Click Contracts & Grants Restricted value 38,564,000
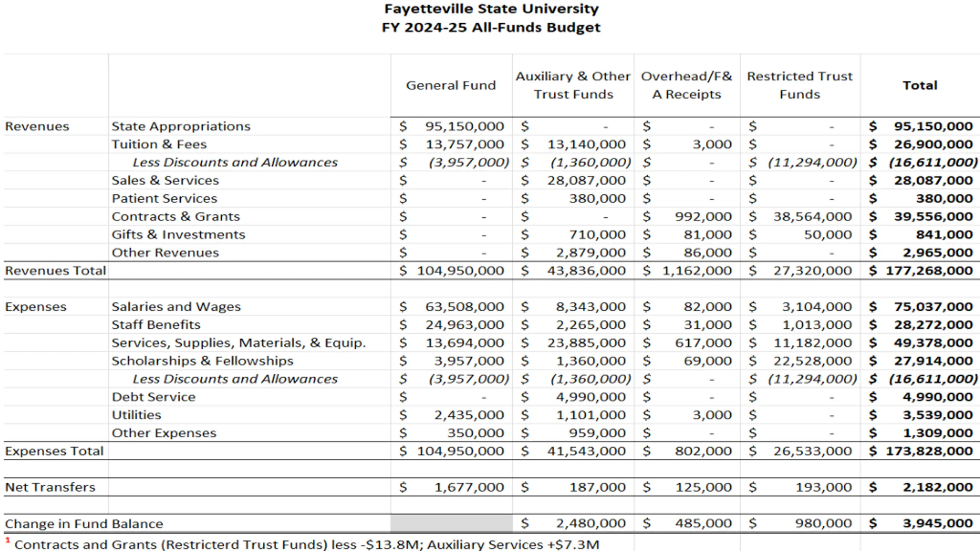The width and height of the screenshot is (980, 551). [x=813, y=217]
